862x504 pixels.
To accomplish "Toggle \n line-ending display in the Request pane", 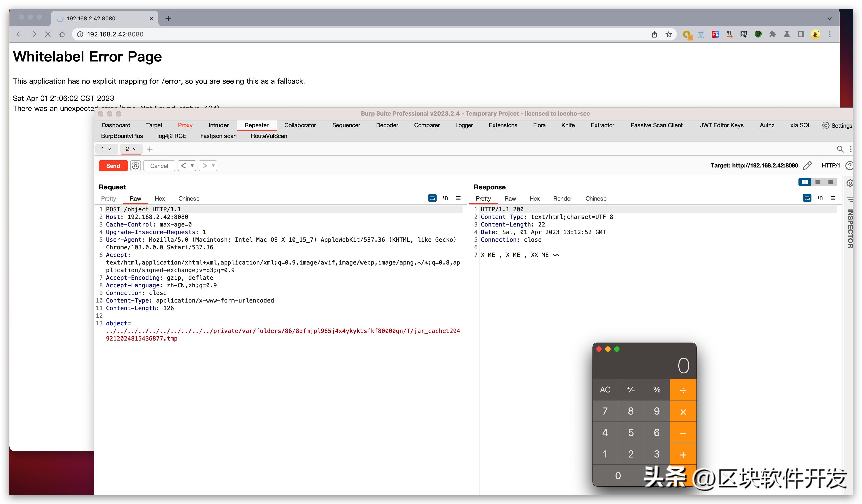I will (445, 198).
